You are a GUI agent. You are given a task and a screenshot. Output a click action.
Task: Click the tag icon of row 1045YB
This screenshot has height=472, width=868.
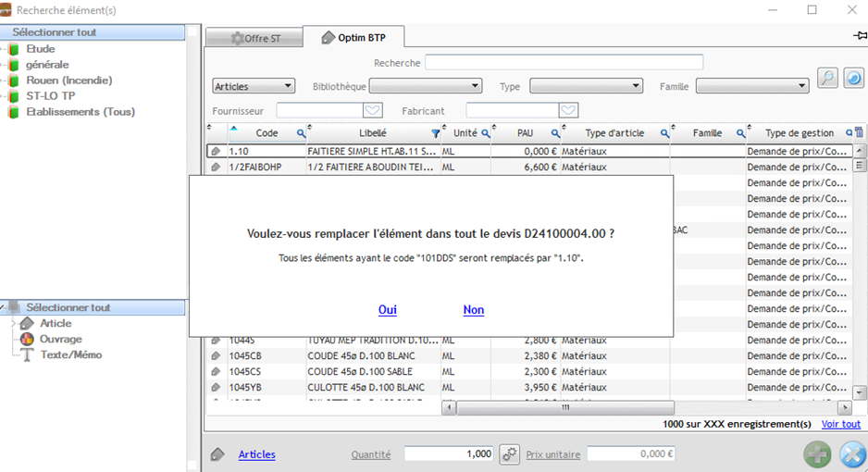(216, 388)
